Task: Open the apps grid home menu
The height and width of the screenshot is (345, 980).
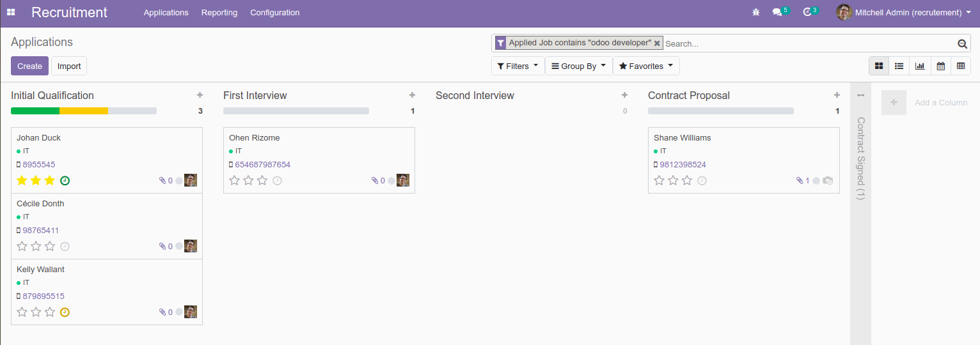Action: tap(11, 12)
